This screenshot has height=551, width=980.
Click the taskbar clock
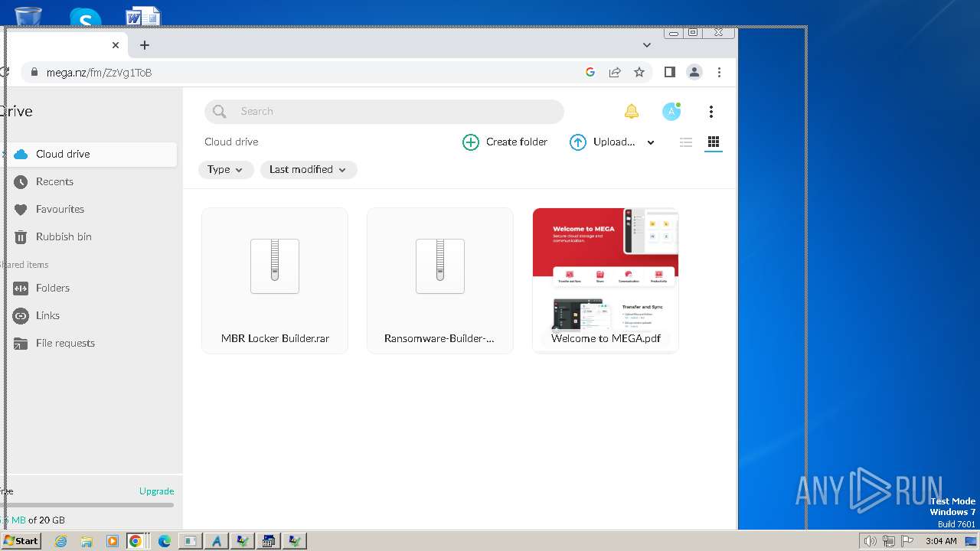[x=941, y=541]
